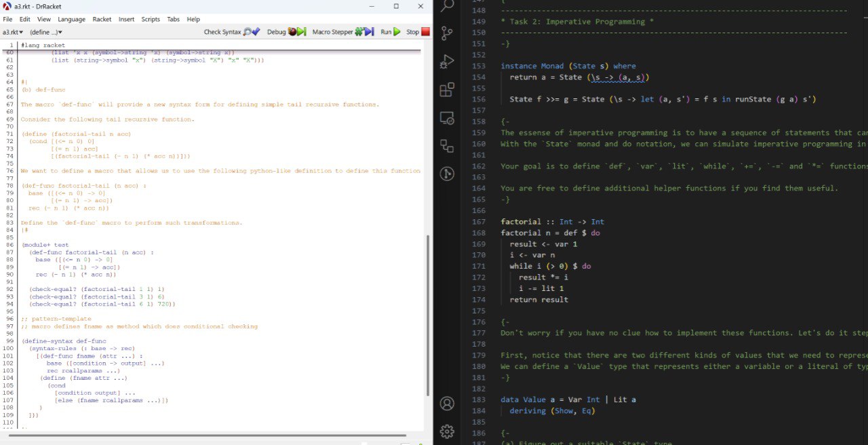Open the Language menu in DrRacket
The width and height of the screenshot is (868, 445).
pos(71,19)
